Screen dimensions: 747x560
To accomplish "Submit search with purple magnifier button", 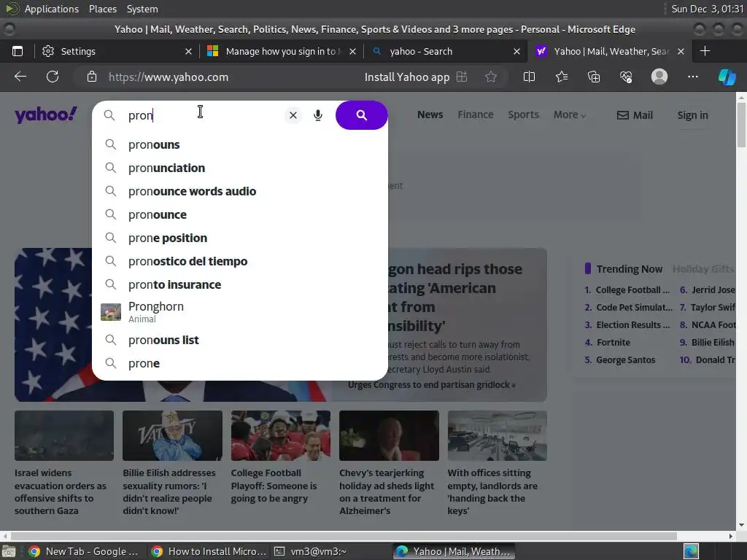I will click(x=362, y=114).
